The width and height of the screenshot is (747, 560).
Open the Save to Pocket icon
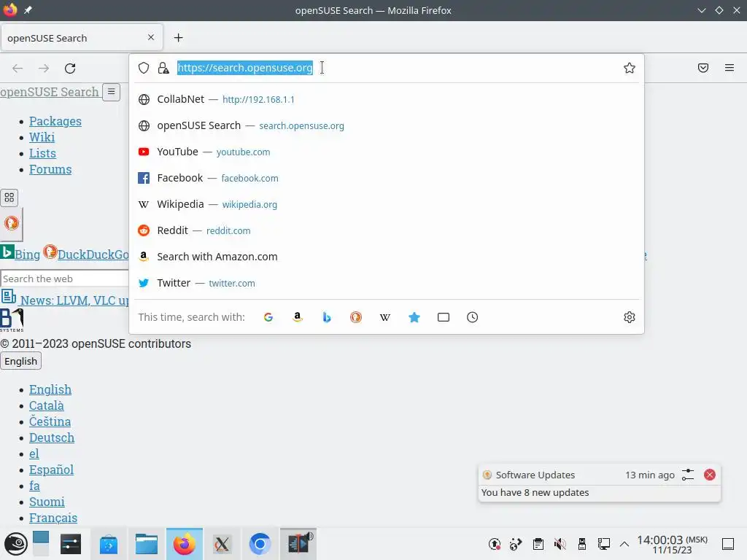pos(703,68)
